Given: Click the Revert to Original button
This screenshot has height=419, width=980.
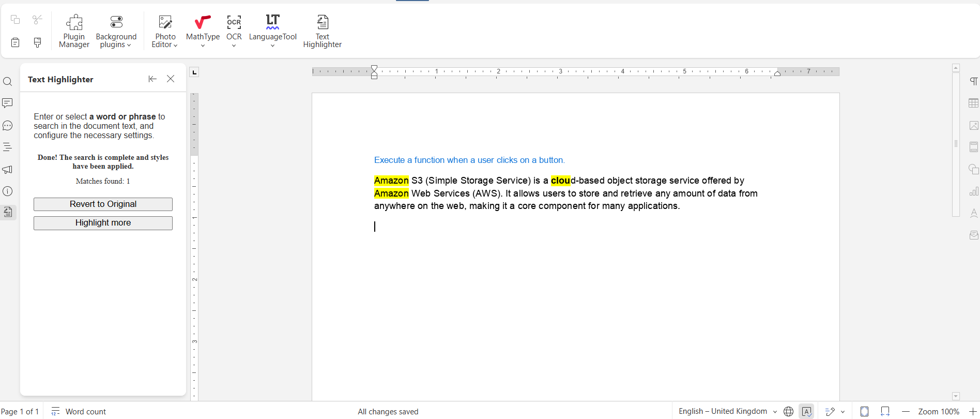Looking at the screenshot, I should (103, 204).
